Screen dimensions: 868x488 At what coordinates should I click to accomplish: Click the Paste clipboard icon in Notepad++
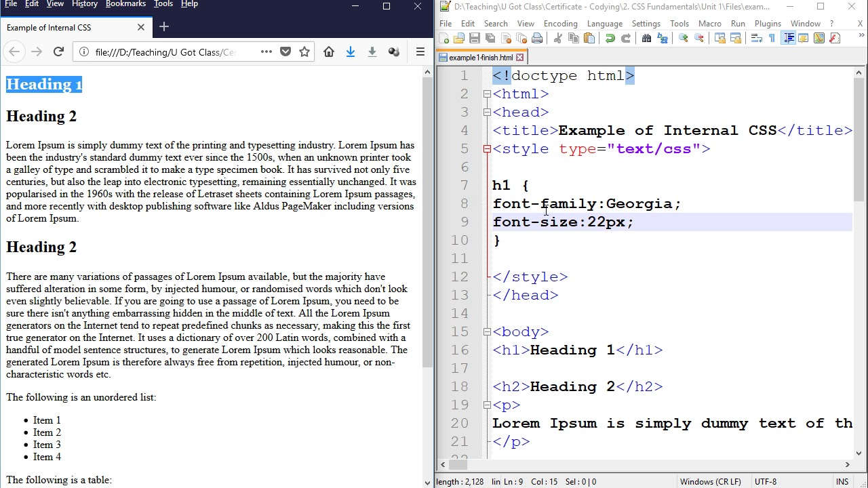pyautogui.click(x=589, y=39)
